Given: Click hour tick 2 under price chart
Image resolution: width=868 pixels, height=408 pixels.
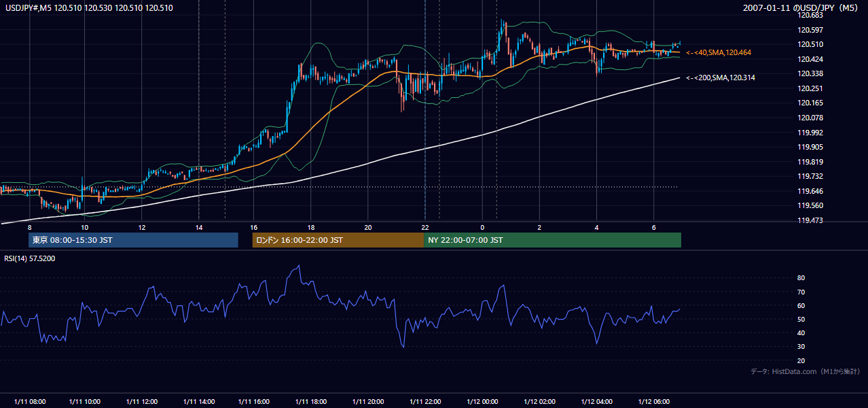Looking at the screenshot, I should coord(539,227).
